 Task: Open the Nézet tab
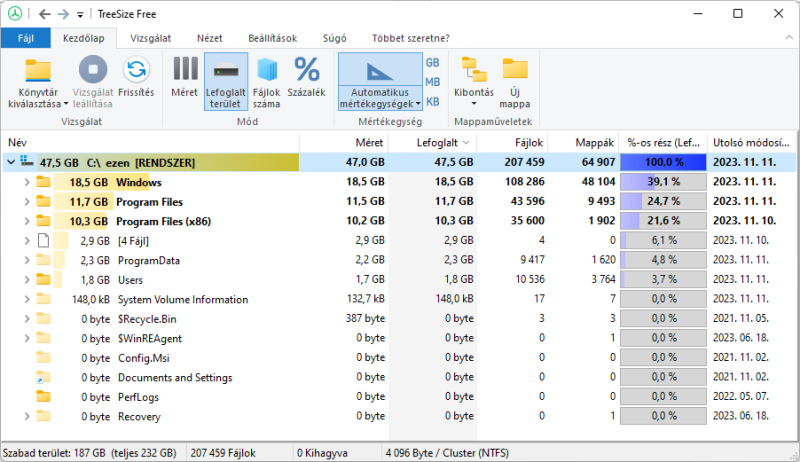pyautogui.click(x=210, y=38)
